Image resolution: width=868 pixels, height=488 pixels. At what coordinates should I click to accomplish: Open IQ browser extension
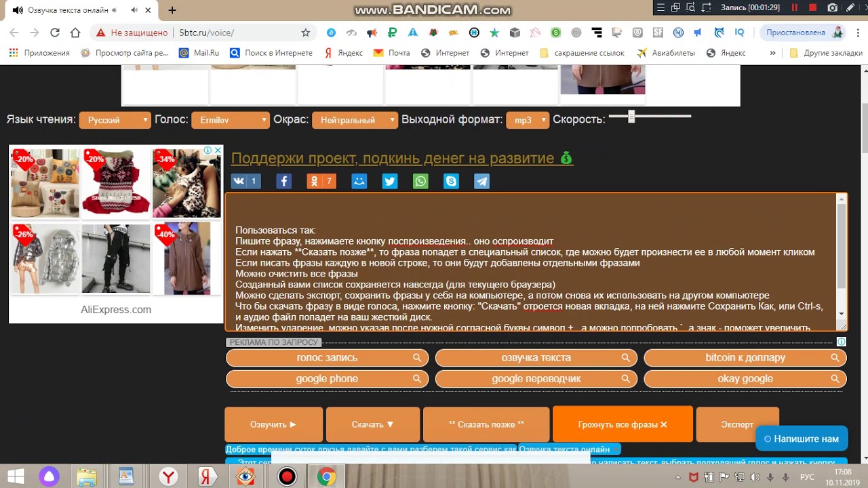739,33
